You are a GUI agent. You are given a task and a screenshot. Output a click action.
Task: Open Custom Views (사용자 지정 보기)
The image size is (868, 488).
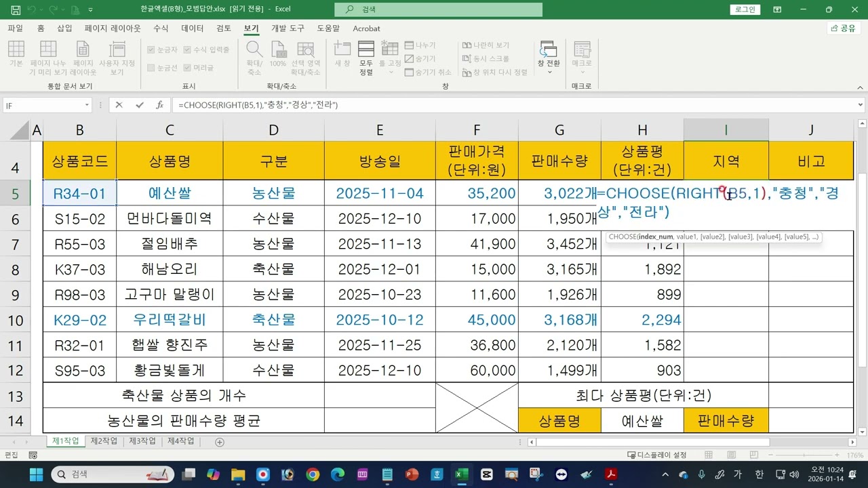(x=117, y=58)
